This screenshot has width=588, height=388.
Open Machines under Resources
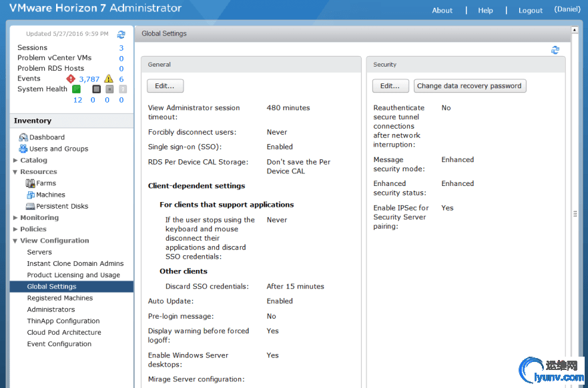point(51,195)
